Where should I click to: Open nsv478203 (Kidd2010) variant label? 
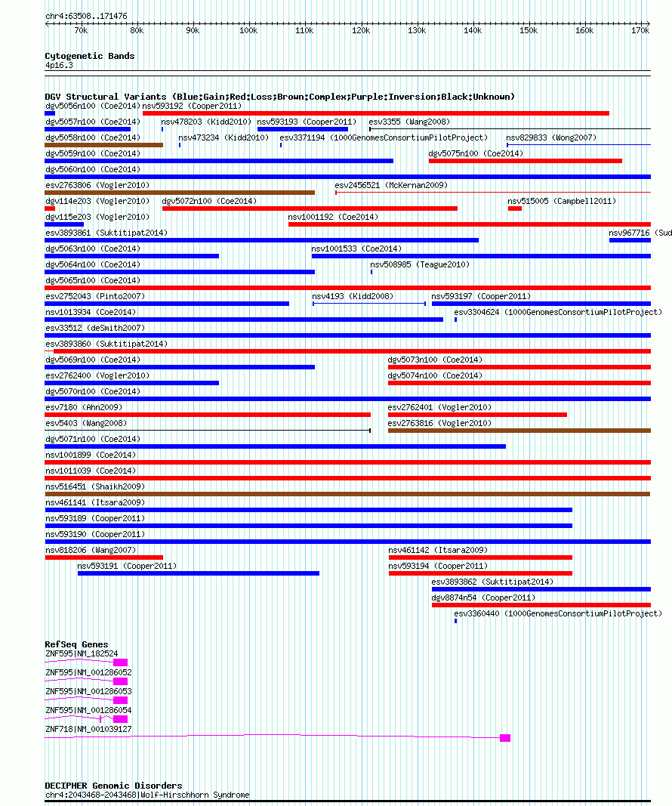click(x=206, y=122)
